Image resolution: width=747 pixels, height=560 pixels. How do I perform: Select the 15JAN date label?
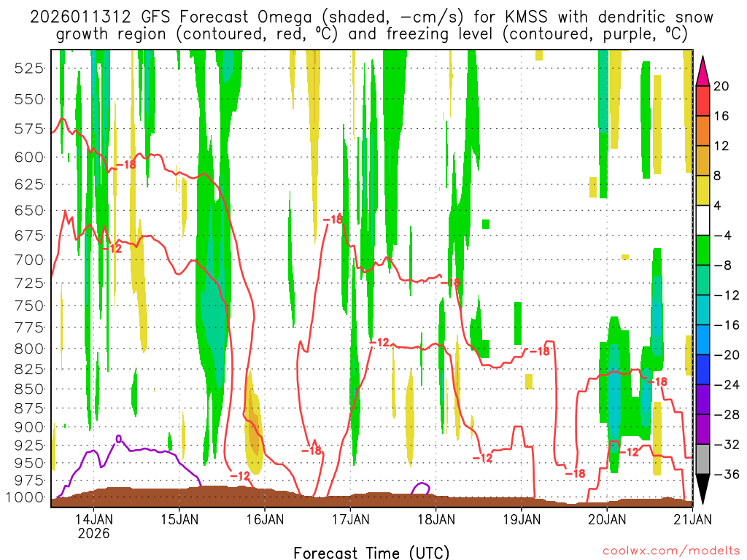(x=179, y=519)
